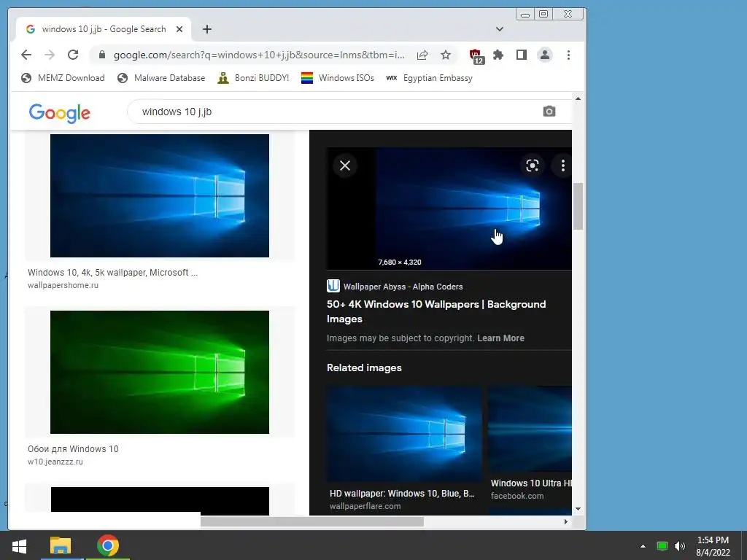Click the horizontal scrollbar thumb
The width and height of the screenshot is (747, 560).
(311, 522)
